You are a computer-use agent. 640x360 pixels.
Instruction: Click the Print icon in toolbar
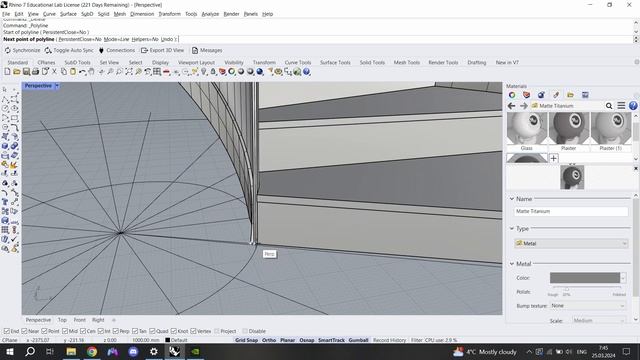coord(35,72)
